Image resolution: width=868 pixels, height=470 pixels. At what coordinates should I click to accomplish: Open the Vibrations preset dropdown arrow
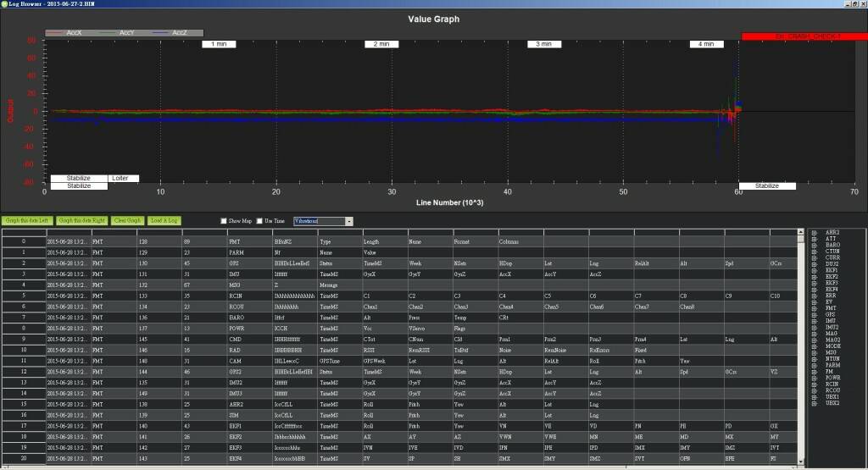tap(348, 221)
